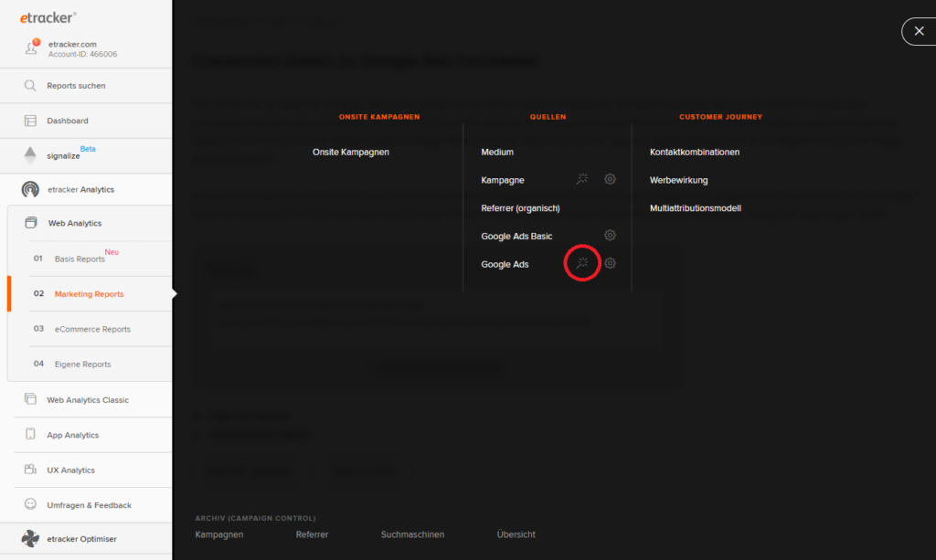The image size is (936, 560).
Task: Click the ARCHIV (CAMPAIGN CONTROL) heading
Action: click(256, 518)
